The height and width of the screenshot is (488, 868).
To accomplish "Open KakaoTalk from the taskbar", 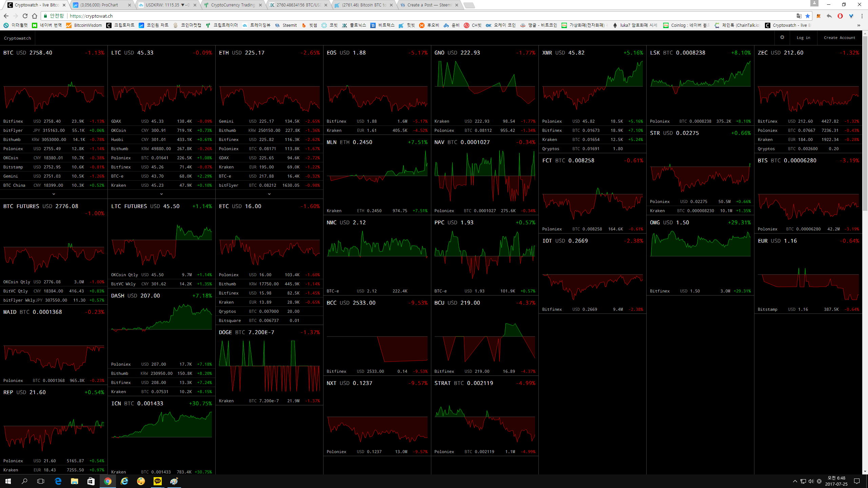I will click(158, 481).
